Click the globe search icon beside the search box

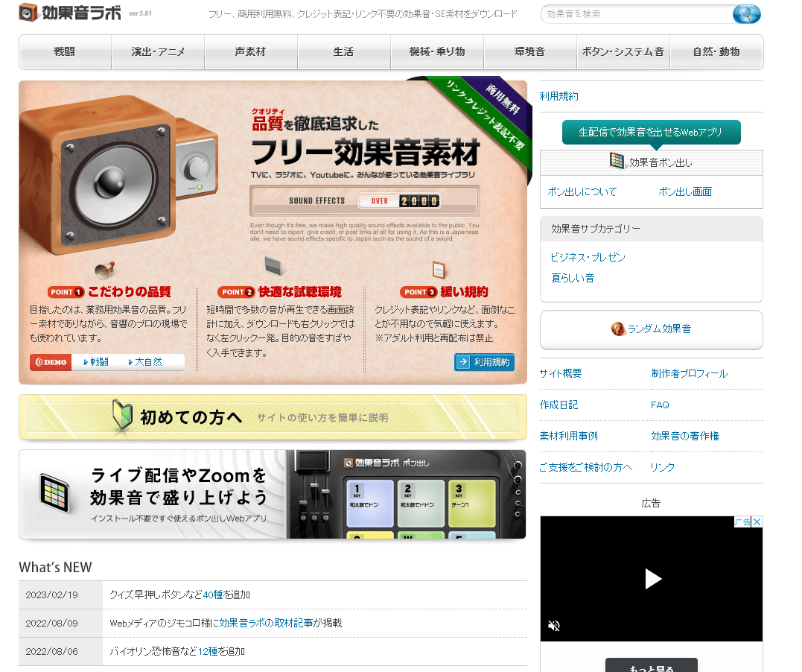point(747,14)
